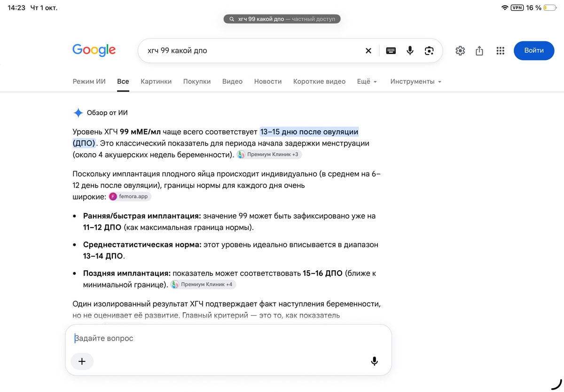Select the Все tab
564x392 pixels.
pos(123,81)
